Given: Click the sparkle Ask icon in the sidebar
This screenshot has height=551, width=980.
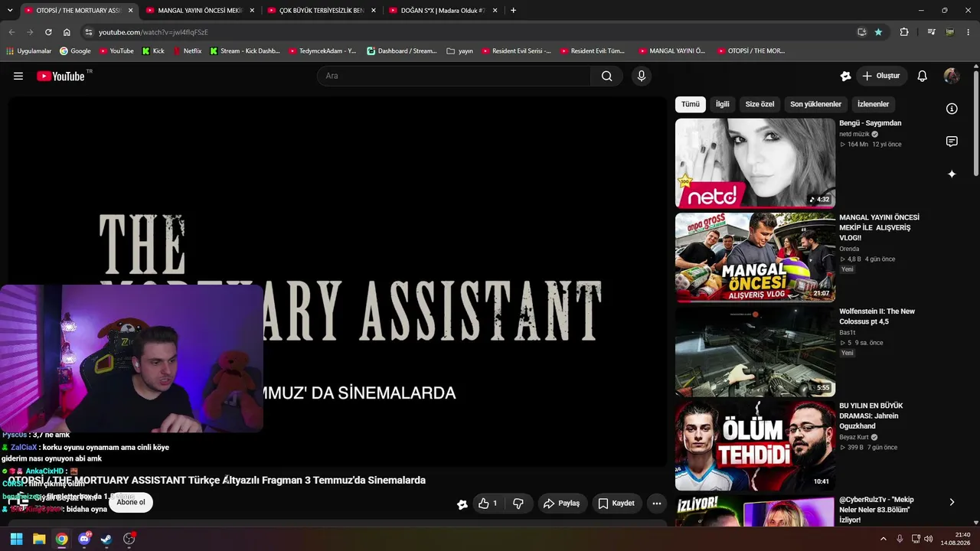Looking at the screenshot, I should point(952,174).
